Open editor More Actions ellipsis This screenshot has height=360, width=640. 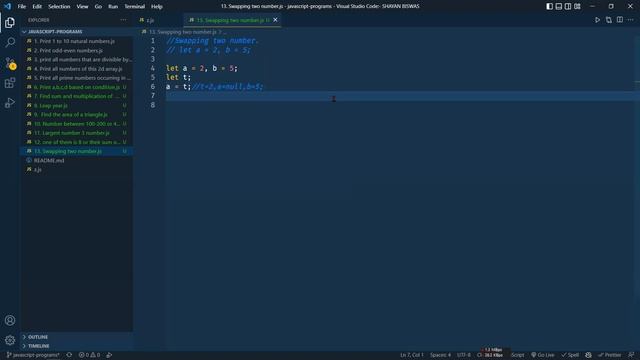point(631,20)
